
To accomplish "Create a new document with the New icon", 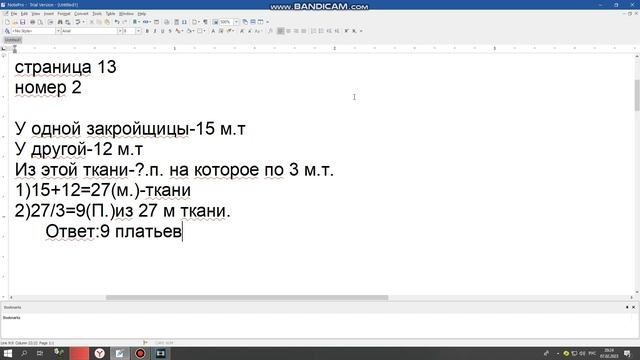I will 7,22.
